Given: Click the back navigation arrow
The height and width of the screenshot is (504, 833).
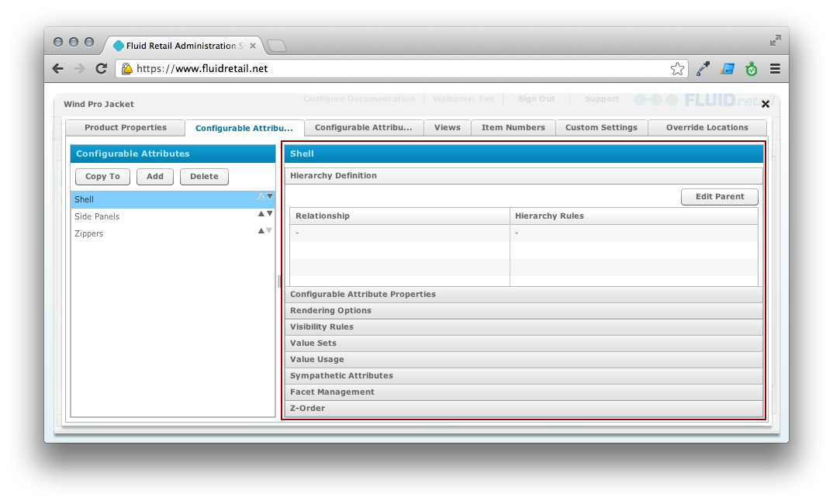Looking at the screenshot, I should point(57,68).
